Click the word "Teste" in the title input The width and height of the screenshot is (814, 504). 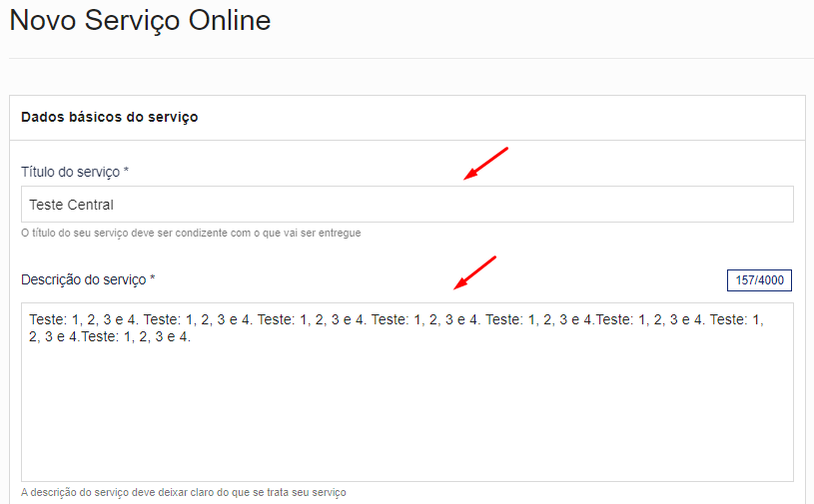click(x=46, y=205)
